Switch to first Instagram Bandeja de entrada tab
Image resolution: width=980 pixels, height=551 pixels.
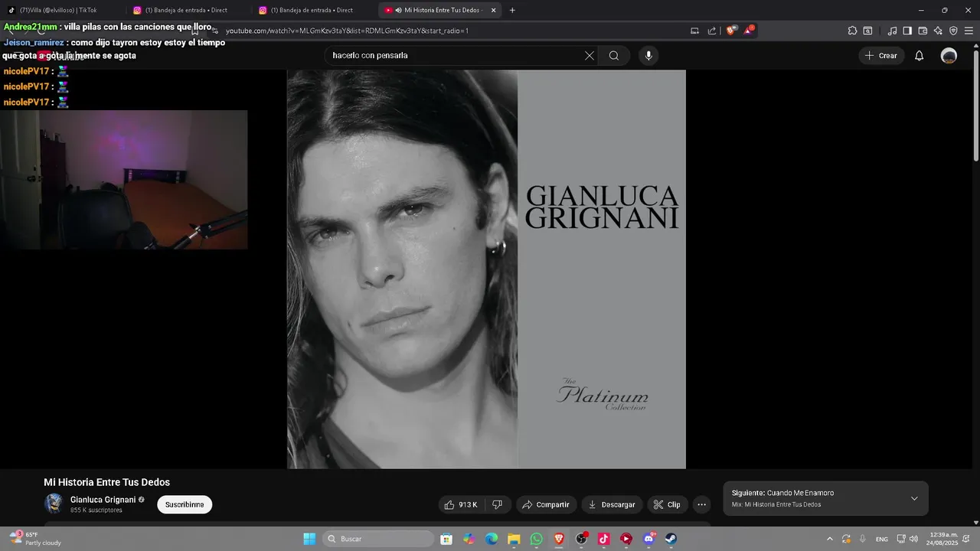(x=188, y=10)
